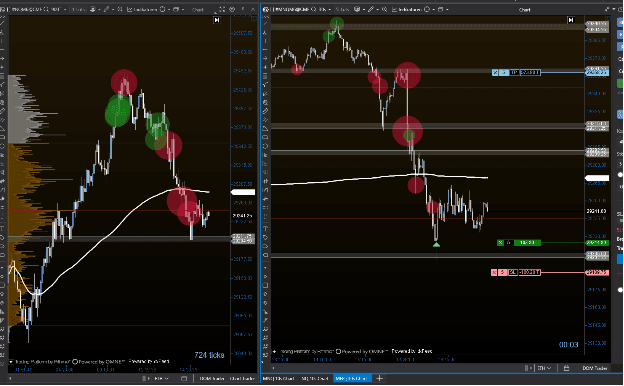Open drawing tools pencil in right chart toolbar
This screenshot has height=386, width=624.
(x=370, y=9)
